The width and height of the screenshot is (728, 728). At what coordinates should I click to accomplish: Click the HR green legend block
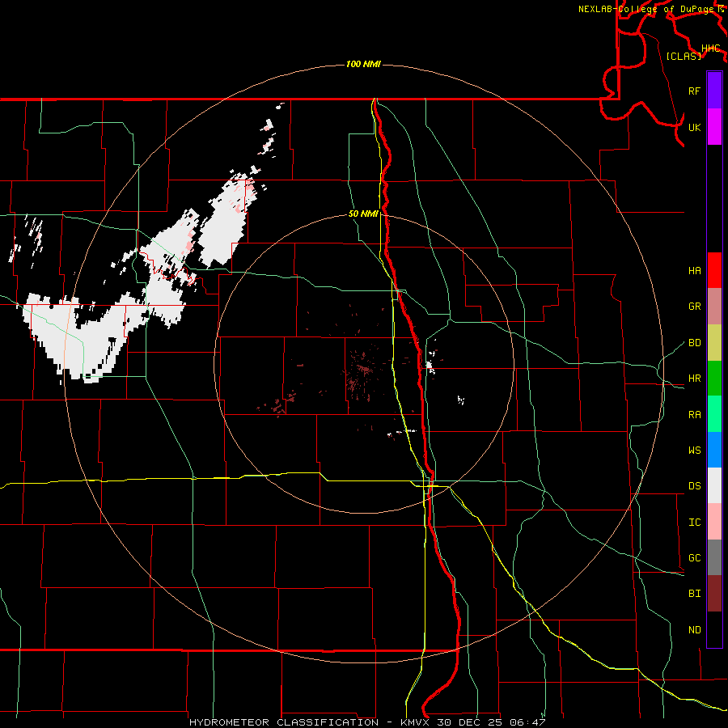714,379
